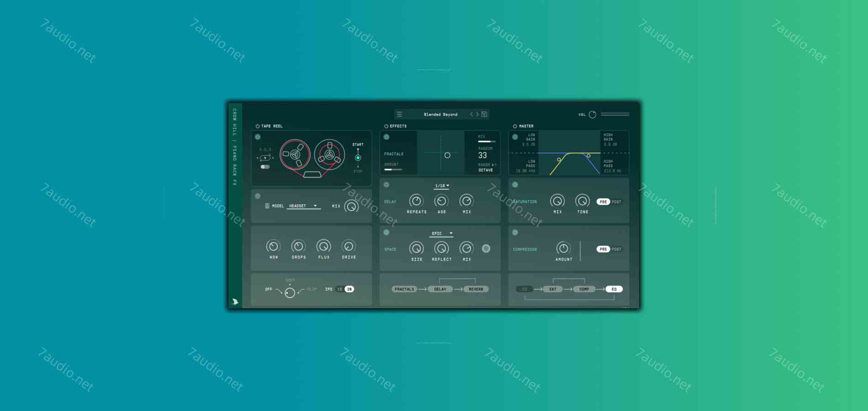Click the hamburger preset menu icon
Image resolution: width=868 pixels, height=411 pixels.
tap(400, 114)
